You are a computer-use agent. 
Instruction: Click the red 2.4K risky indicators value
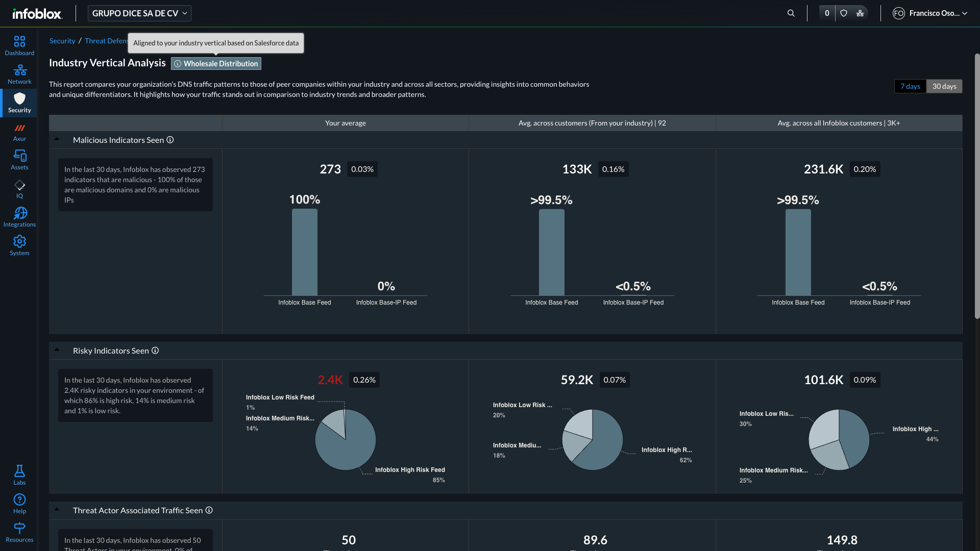(x=330, y=380)
